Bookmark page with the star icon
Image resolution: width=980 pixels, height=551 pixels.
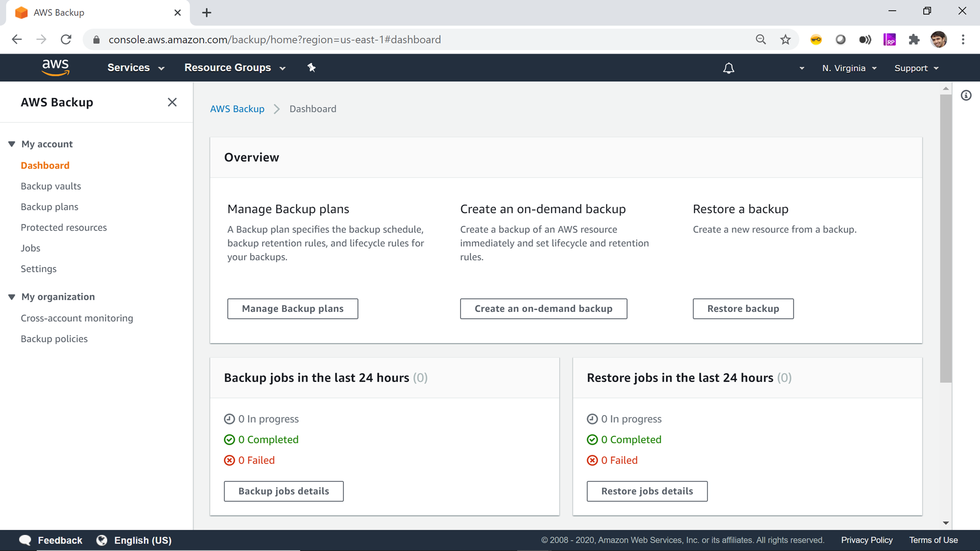click(x=785, y=40)
